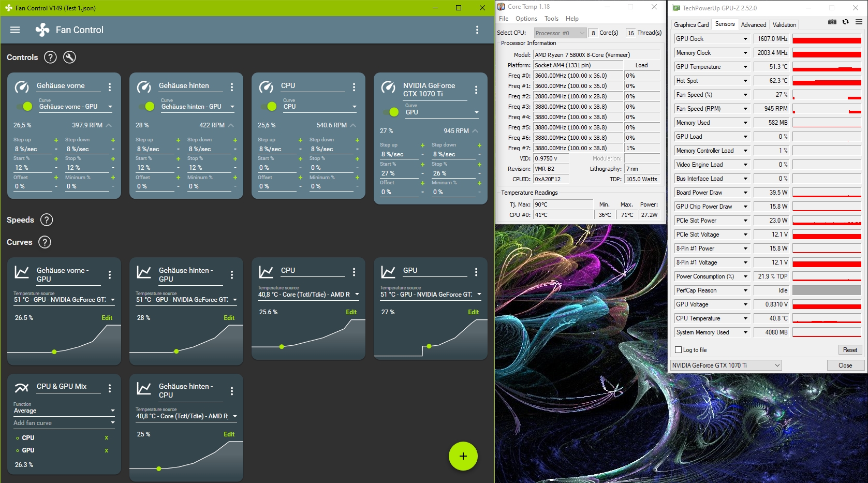Image resolution: width=868 pixels, height=483 pixels.
Task: Click the help icon next to Speeds
Action: (x=47, y=220)
